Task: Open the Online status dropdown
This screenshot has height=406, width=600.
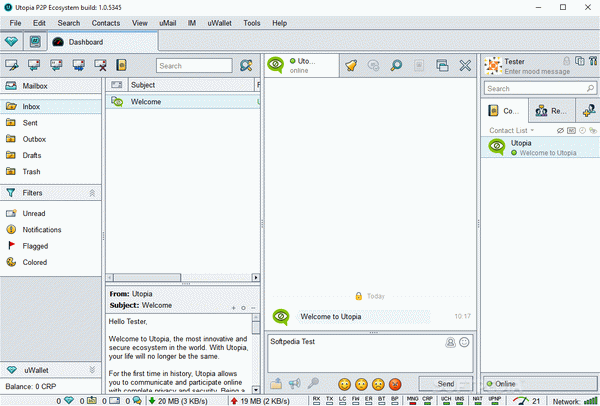Action: [x=540, y=383]
